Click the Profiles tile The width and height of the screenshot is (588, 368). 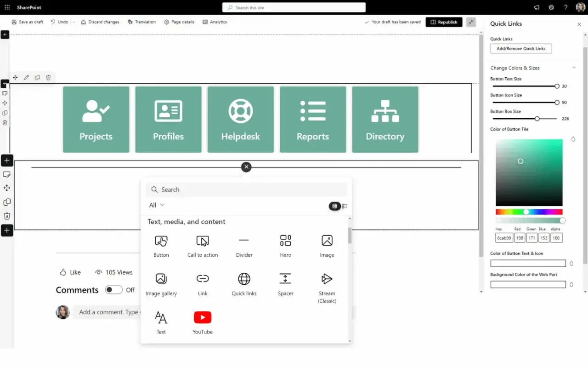point(168,120)
